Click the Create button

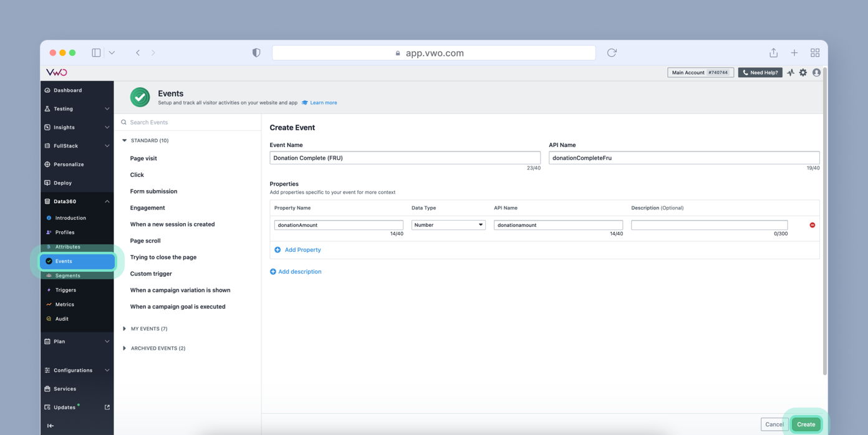click(806, 424)
